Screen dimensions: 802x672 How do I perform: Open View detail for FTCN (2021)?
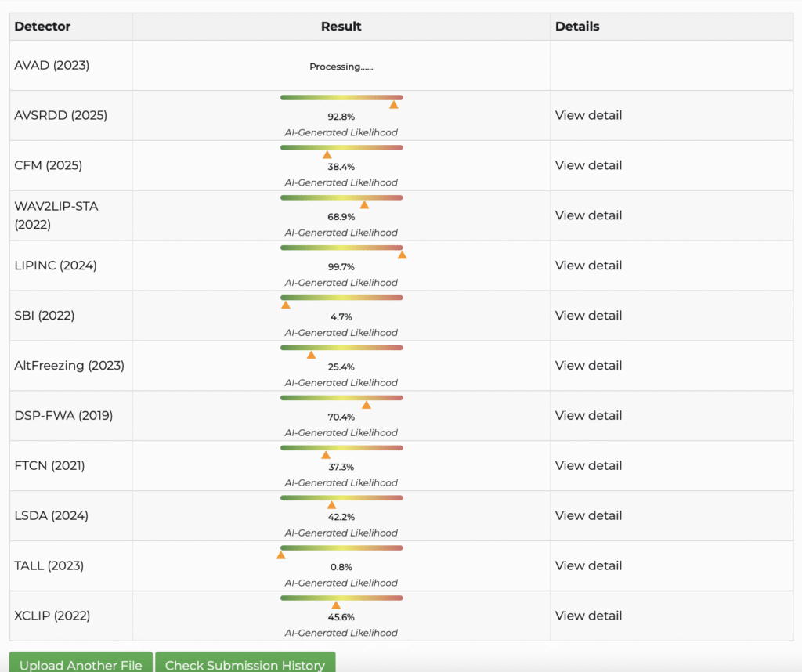click(x=588, y=466)
